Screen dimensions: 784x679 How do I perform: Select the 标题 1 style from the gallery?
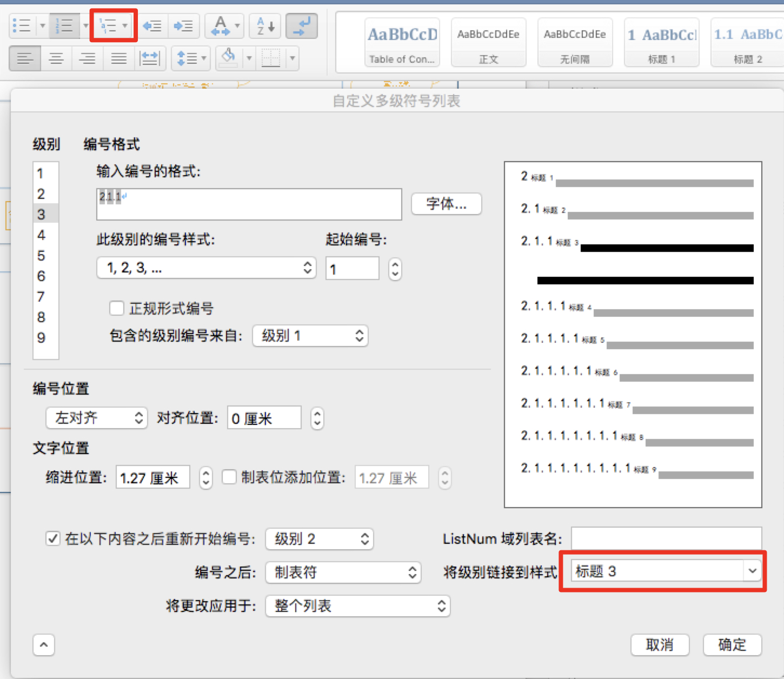[661, 42]
